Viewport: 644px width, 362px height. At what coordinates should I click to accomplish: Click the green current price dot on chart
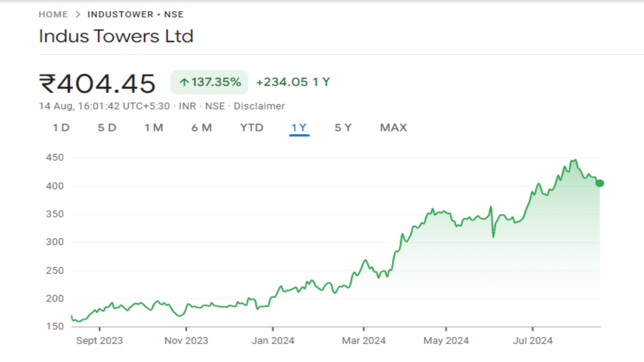pyautogui.click(x=600, y=184)
